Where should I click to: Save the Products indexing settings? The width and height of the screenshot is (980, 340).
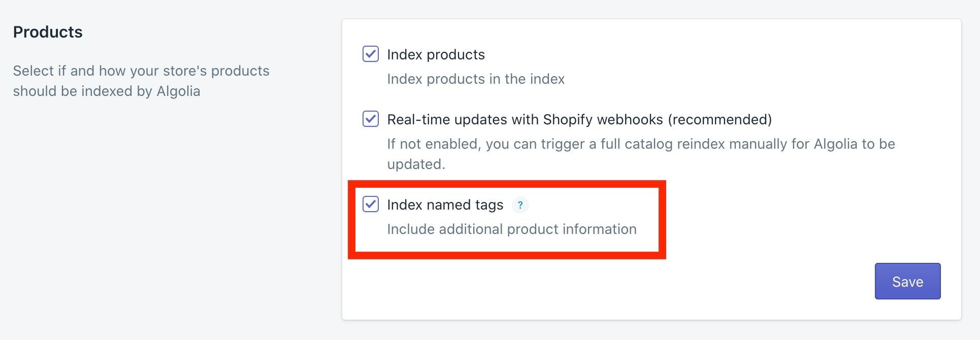pyautogui.click(x=907, y=281)
